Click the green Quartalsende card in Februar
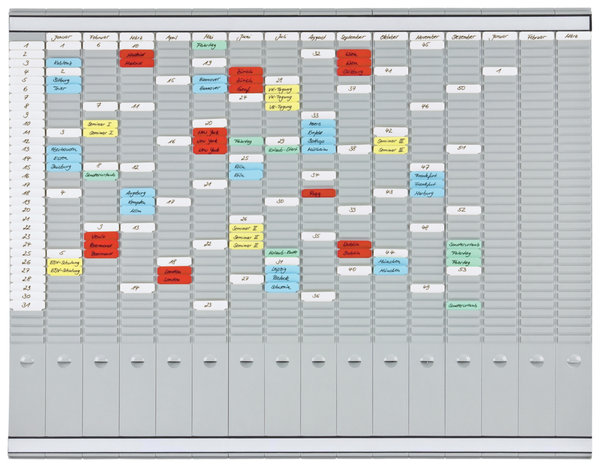 (x=100, y=175)
